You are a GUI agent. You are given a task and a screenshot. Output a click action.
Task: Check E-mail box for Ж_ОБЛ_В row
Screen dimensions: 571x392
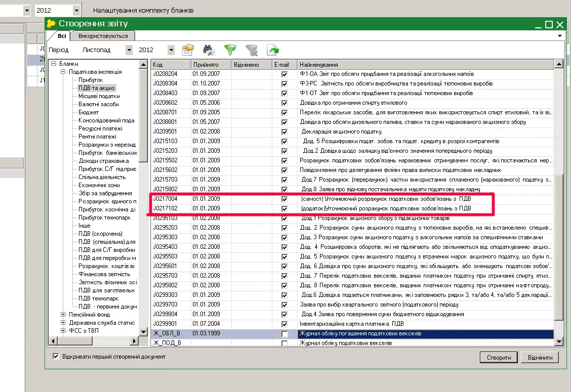(x=284, y=334)
